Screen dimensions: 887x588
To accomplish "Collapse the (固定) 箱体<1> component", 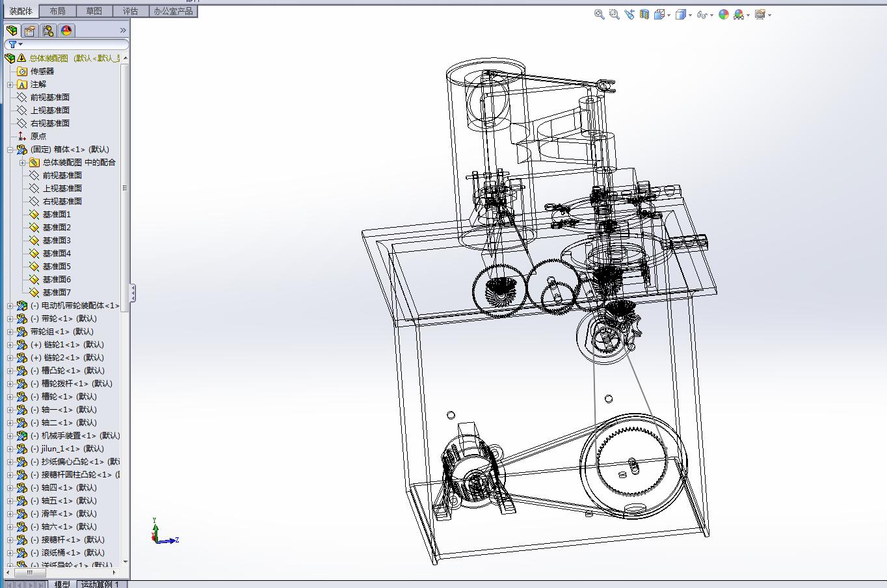I will click(10, 150).
